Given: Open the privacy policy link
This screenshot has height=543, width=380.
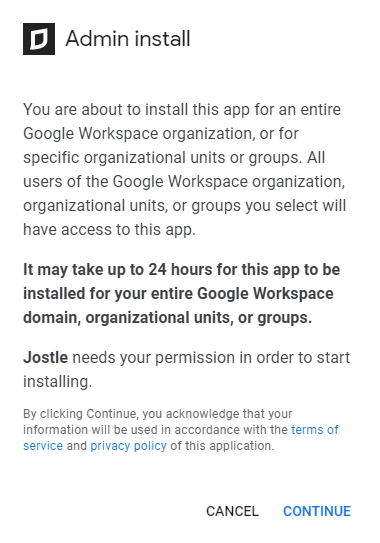Looking at the screenshot, I should tap(129, 446).
